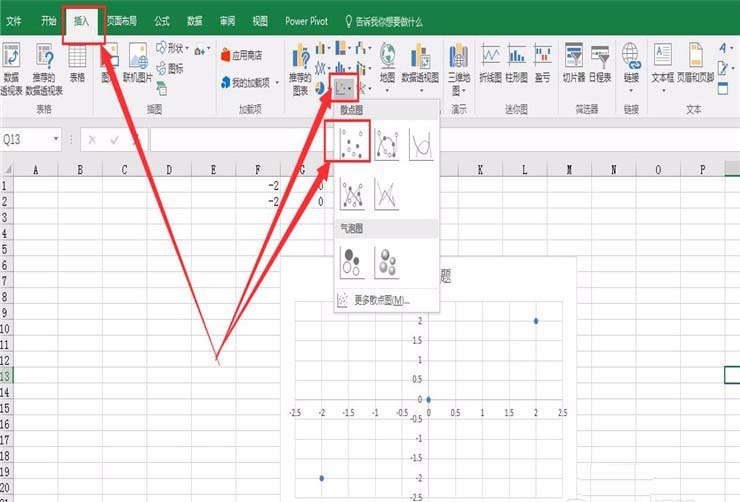Insert a Column sparkline (柱形图)
This screenshot has height=502, width=740.
tap(516, 63)
